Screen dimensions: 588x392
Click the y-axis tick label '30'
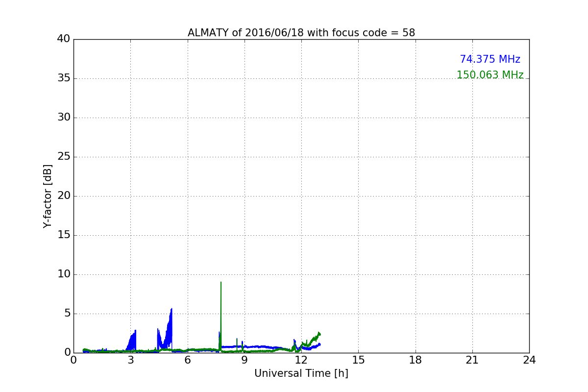click(64, 118)
